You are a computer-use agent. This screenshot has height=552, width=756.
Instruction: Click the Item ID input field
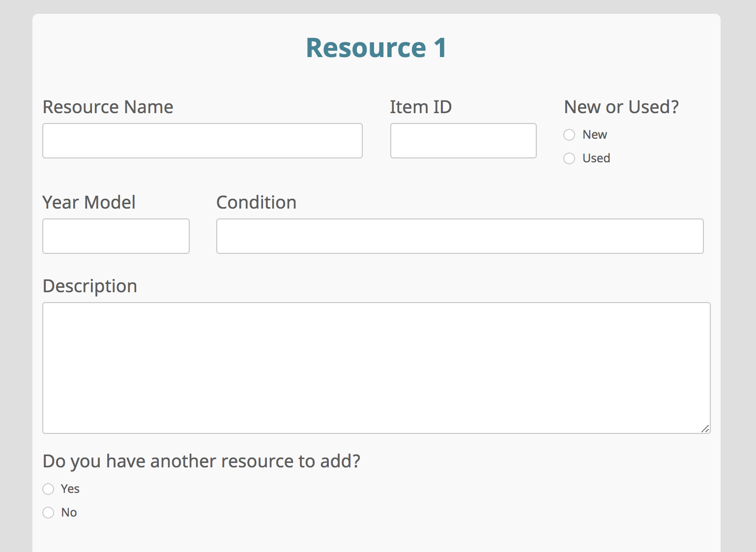coord(463,141)
